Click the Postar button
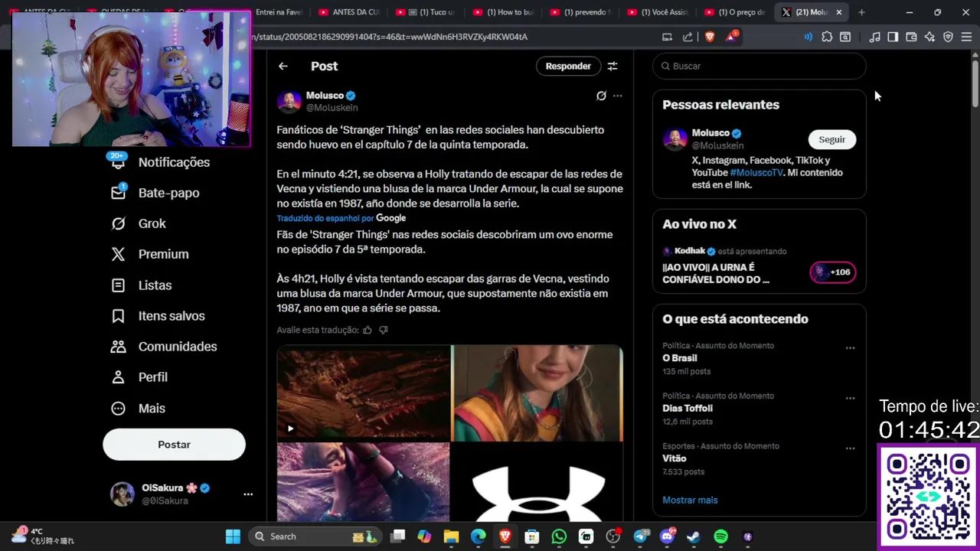This screenshot has width=980, height=551. coord(174,445)
